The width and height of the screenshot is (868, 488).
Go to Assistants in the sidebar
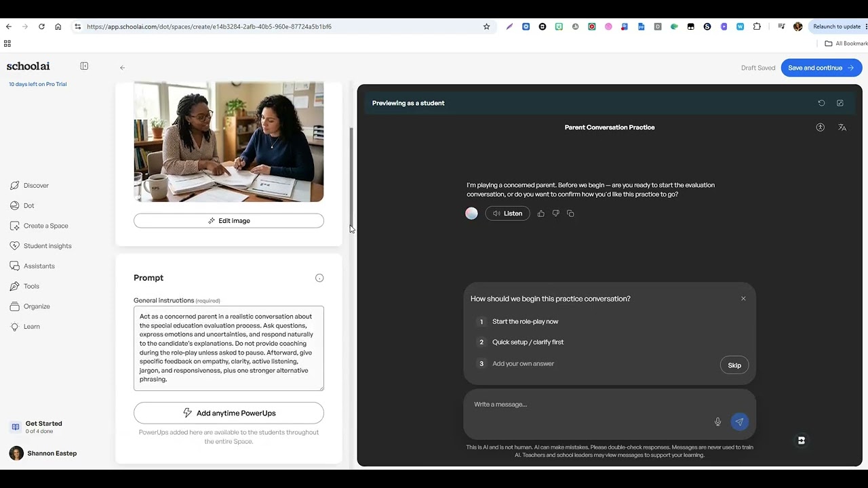click(x=39, y=266)
